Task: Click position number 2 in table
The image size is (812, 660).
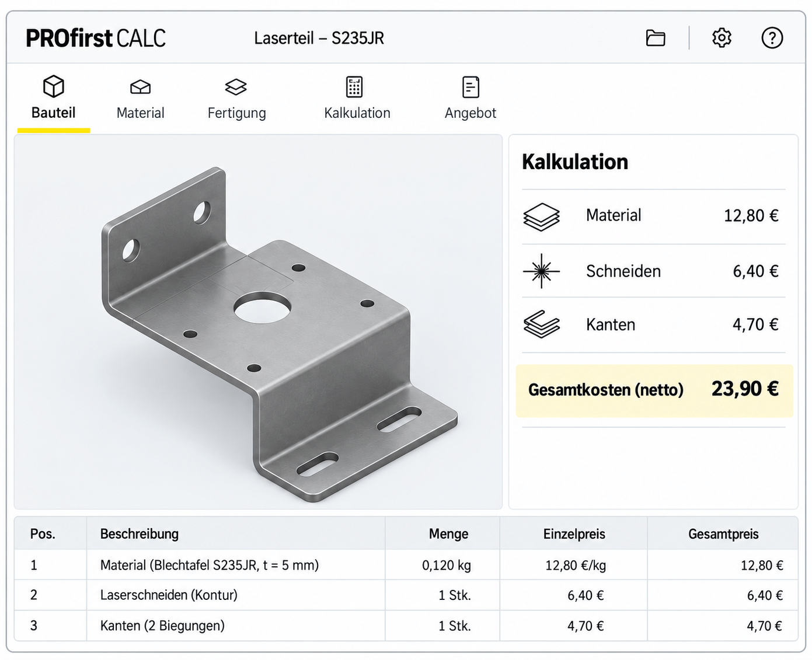Action: point(34,595)
